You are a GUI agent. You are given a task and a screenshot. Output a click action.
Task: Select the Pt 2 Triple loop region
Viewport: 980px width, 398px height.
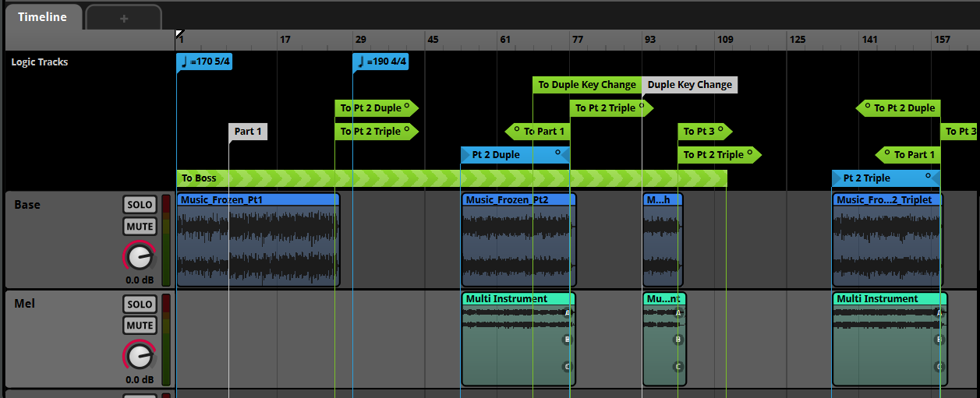coord(886,178)
